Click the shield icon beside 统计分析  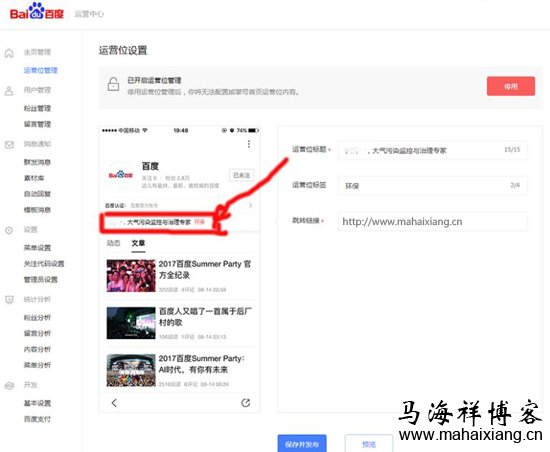[x=9, y=299]
